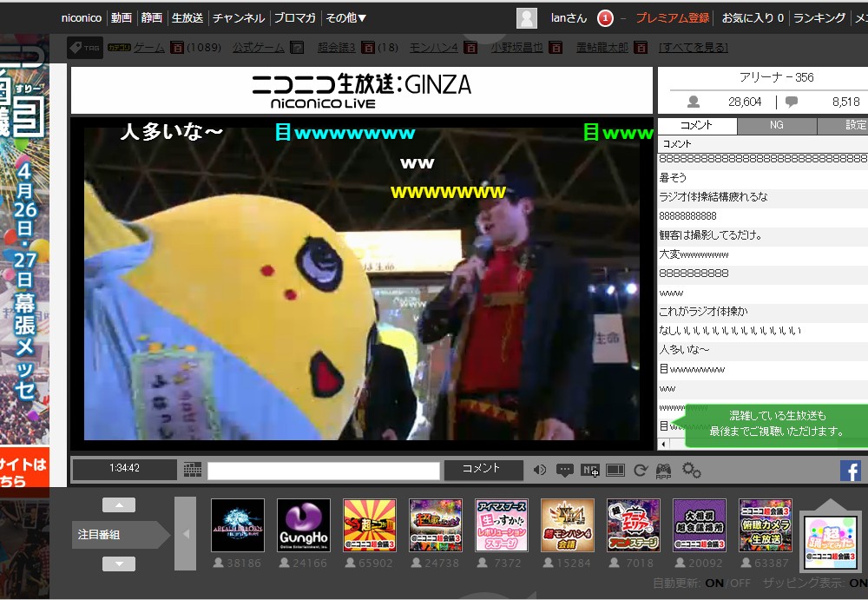Click the left carousel arrow for thumbnails

pos(186,533)
